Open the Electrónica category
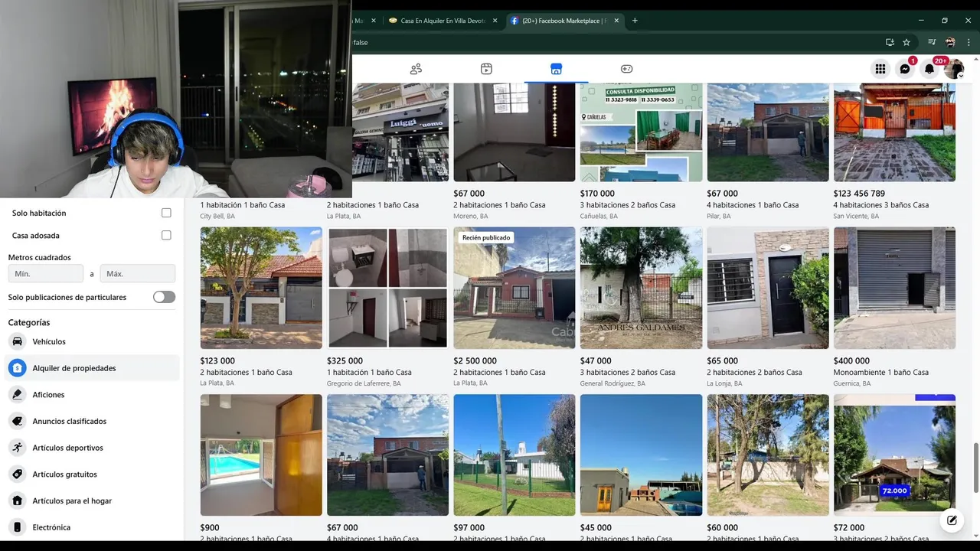Image resolution: width=980 pixels, height=551 pixels. click(92, 527)
